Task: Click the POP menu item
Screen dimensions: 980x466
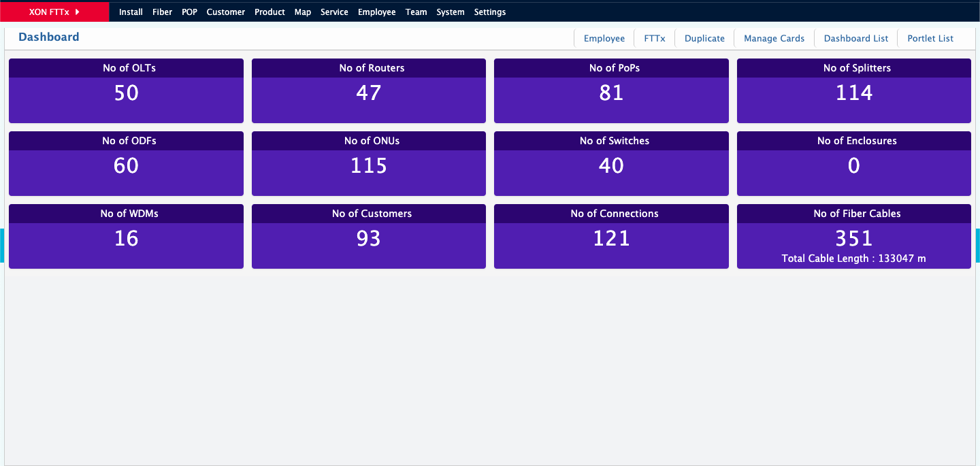Action: [x=189, y=12]
